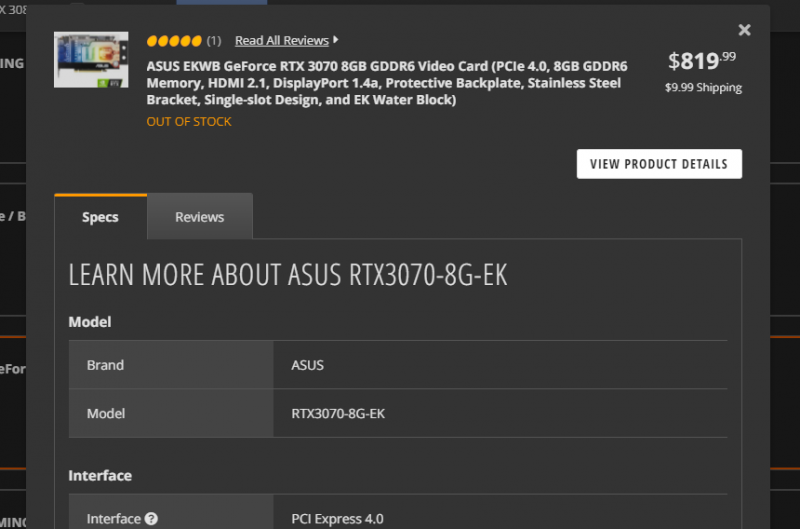This screenshot has height=529, width=800.
Task: Click the review count (1) next to stars
Action: (x=214, y=41)
